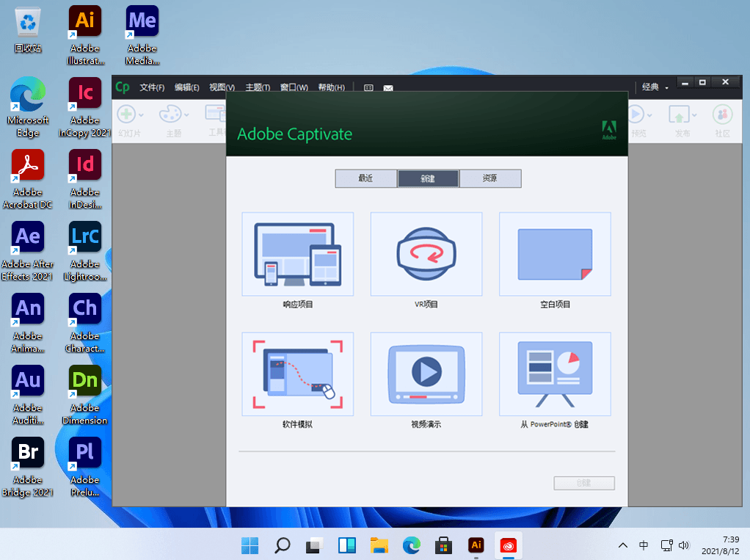Click the network tray icon
This screenshot has height=560, width=750.
point(667,545)
